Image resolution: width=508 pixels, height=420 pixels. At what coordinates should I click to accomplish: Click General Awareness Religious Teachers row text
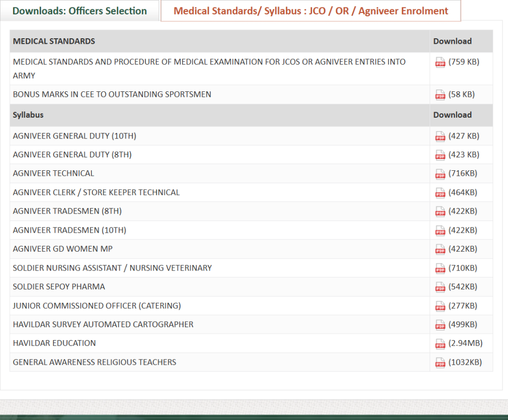94,362
